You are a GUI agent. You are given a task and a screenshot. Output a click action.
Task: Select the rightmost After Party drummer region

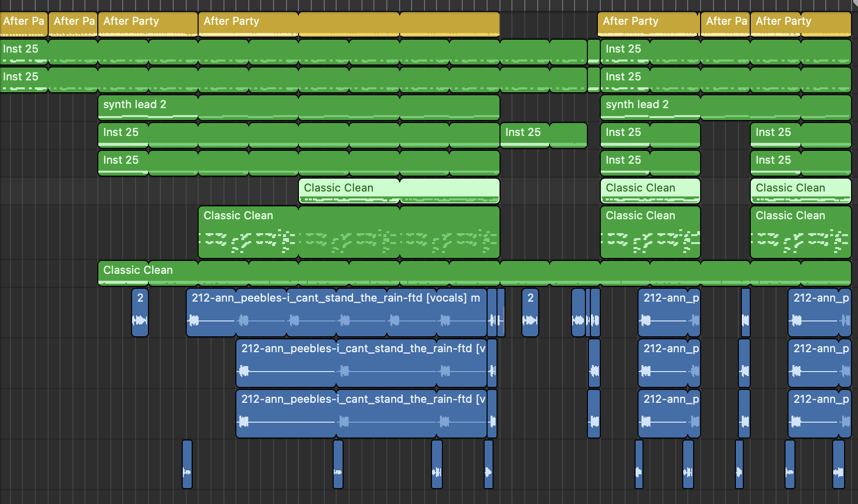(801, 24)
